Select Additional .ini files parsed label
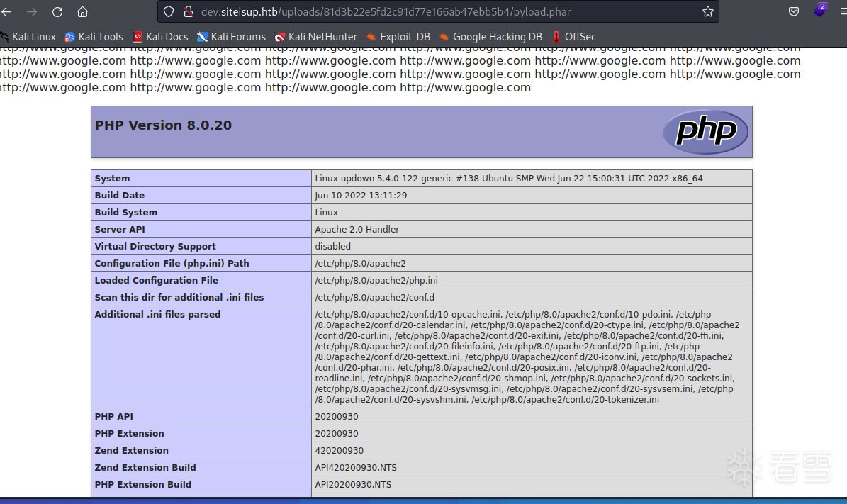Viewport: 847px width, 504px height. [157, 315]
